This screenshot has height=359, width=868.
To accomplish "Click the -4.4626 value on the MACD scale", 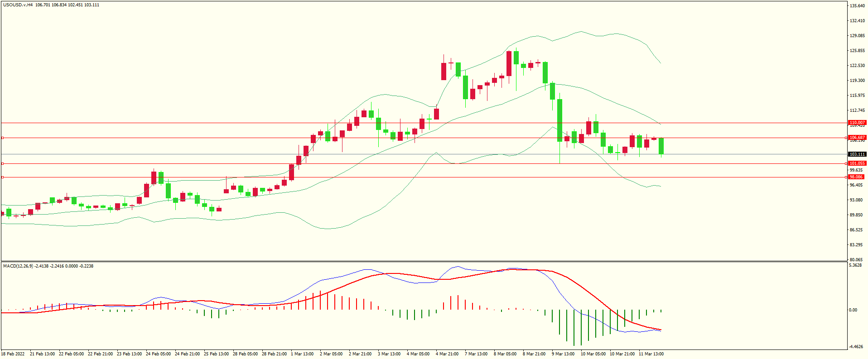I will [856, 347].
